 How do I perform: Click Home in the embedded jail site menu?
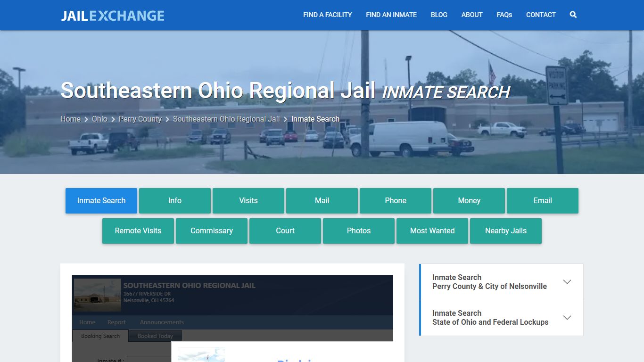[87, 322]
